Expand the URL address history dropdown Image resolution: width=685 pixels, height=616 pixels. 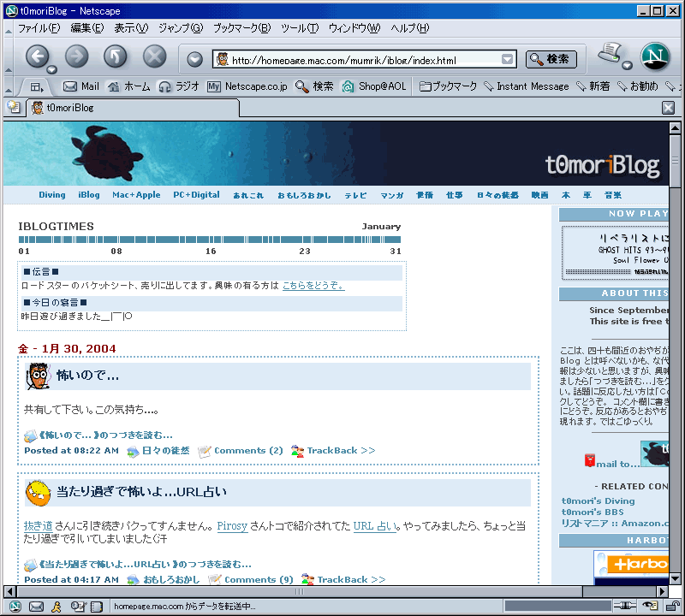tap(507, 59)
